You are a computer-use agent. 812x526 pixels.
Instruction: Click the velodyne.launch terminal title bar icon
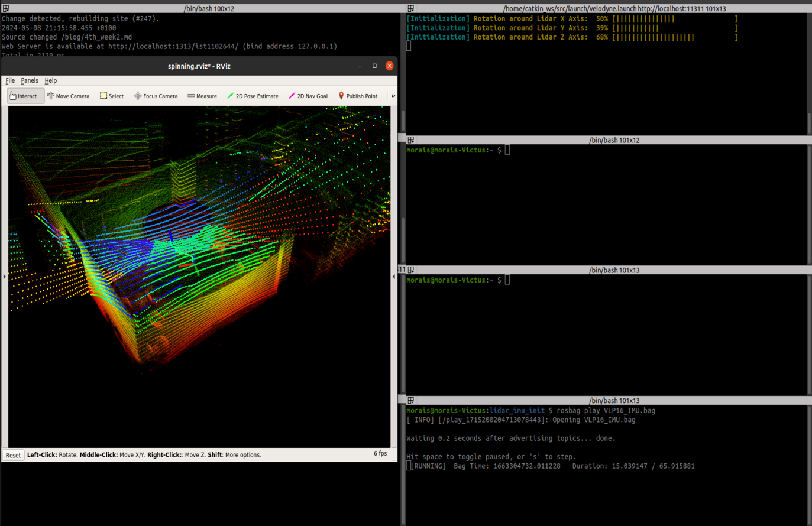pyautogui.click(x=410, y=9)
